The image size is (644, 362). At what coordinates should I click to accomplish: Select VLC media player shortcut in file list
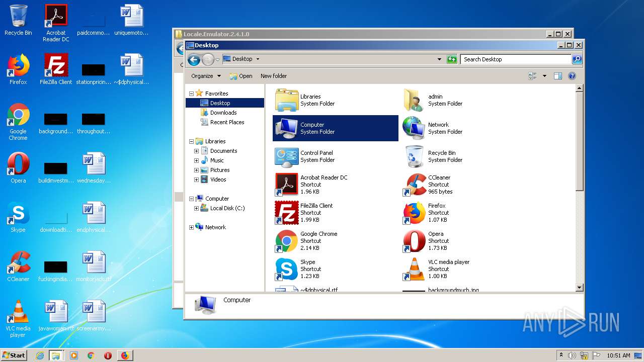tap(414, 269)
